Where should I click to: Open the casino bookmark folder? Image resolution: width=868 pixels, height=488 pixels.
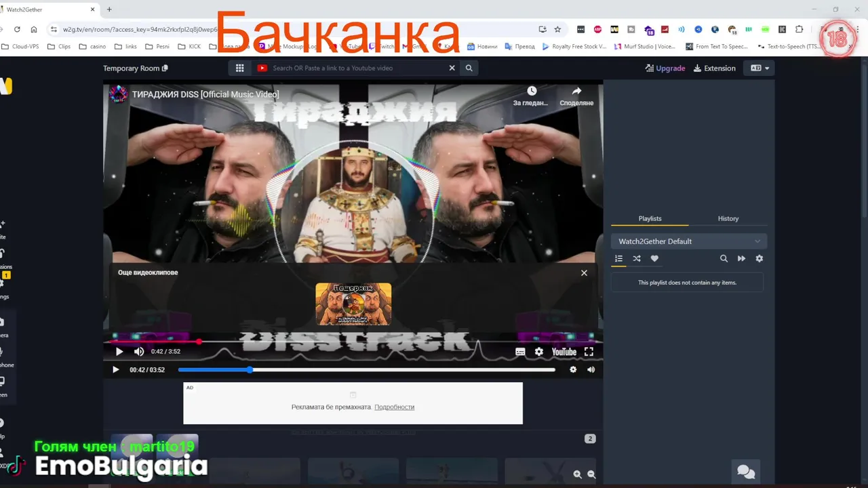click(x=92, y=47)
